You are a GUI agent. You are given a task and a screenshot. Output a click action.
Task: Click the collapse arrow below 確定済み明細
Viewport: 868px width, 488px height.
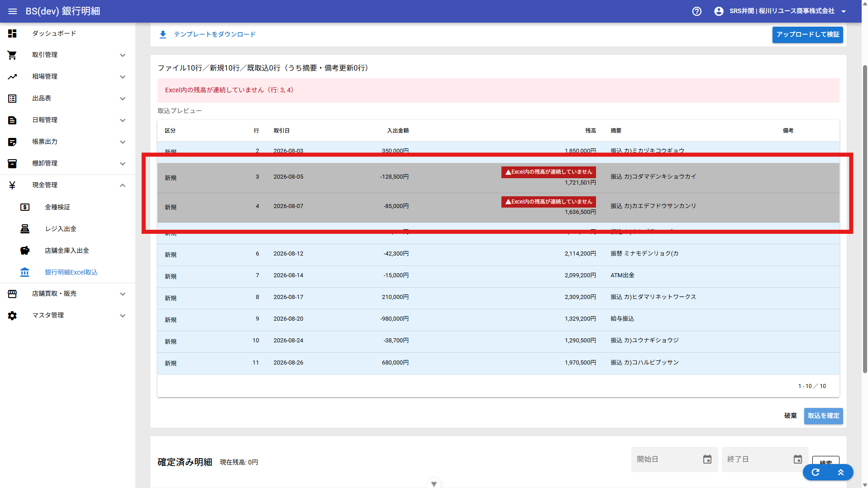click(x=434, y=484)
